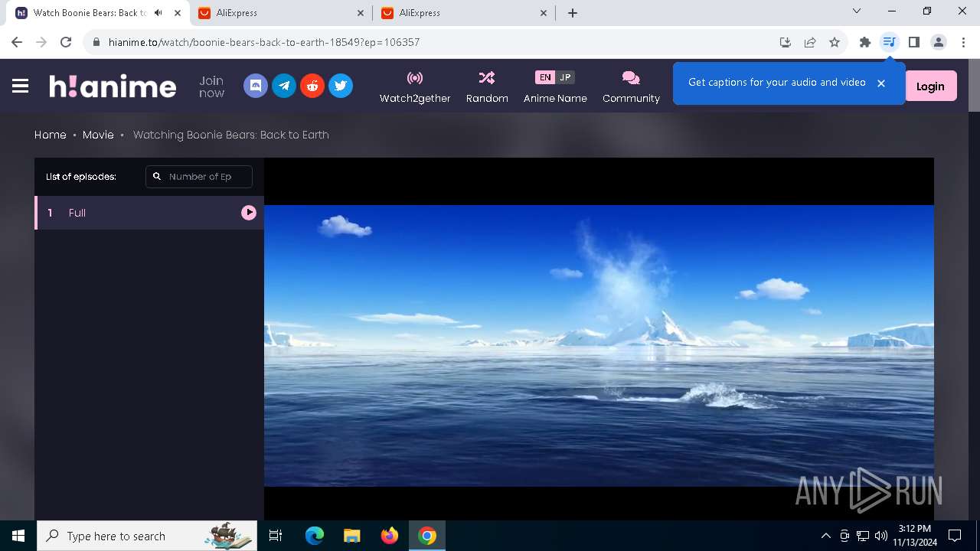
Task: Open the Twitter join icon
Action: pyautogui.click(x=341, y=86)
